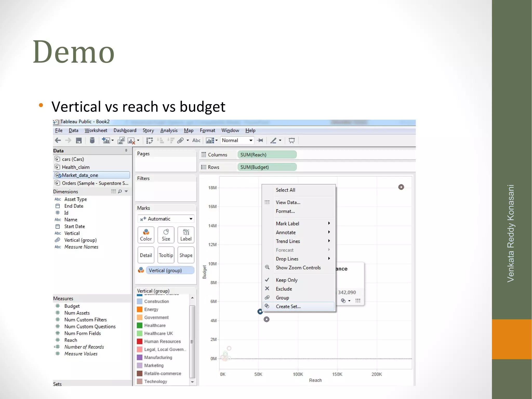Expand the Dimensions pane menu arrow
Image resolution: width=532 pixels, height=399 pixels.
coord(126,191)
